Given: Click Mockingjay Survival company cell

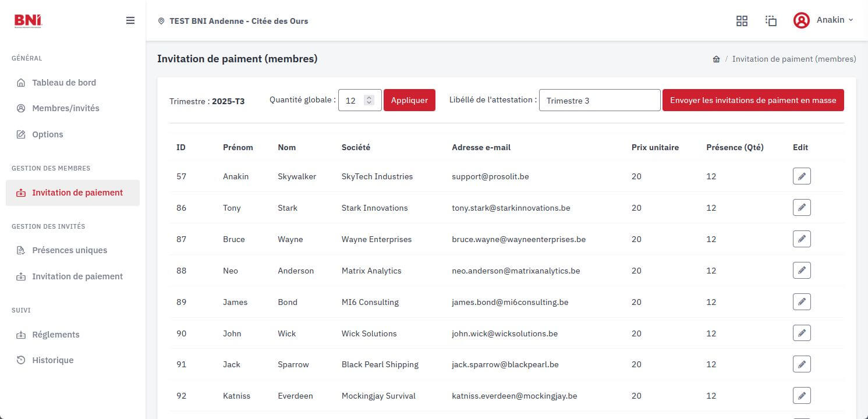Looking at the screenshot, I should (378, 396).
